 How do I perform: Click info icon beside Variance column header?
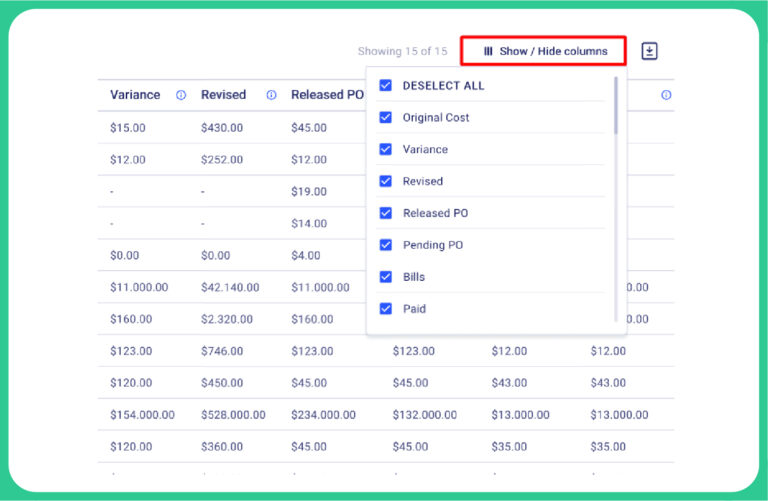coord(181,95)
